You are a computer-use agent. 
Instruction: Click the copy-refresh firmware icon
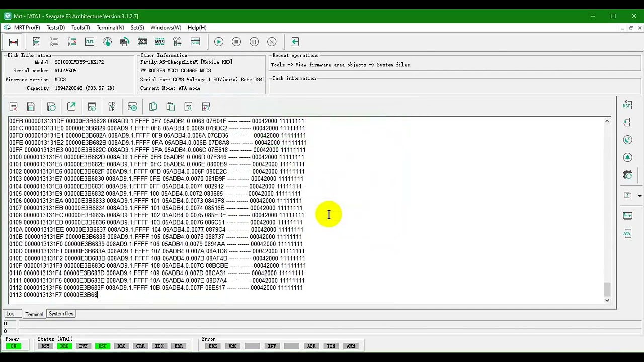tap(125, 42)
